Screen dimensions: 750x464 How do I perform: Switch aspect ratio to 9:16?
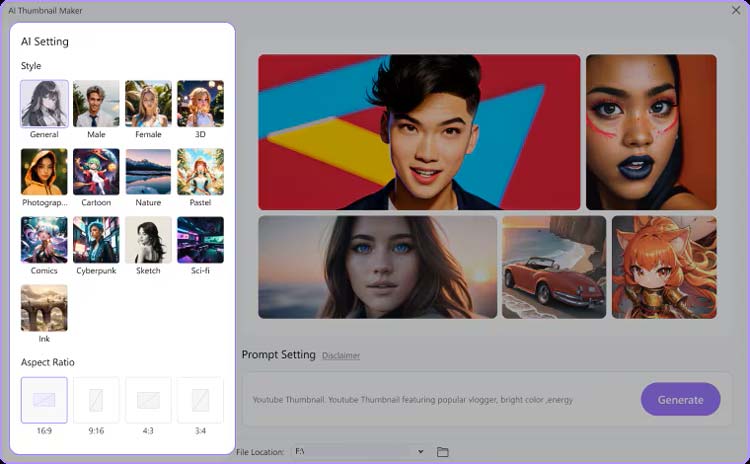(96, 400)
